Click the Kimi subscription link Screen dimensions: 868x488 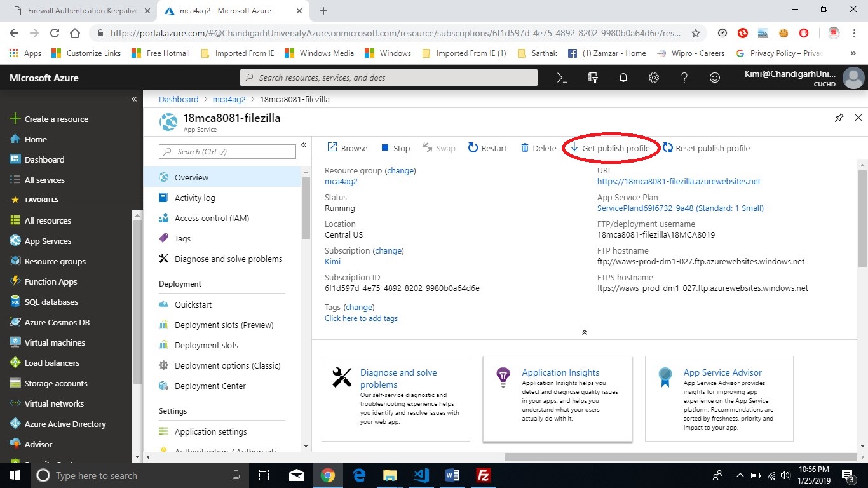[332, 261]
